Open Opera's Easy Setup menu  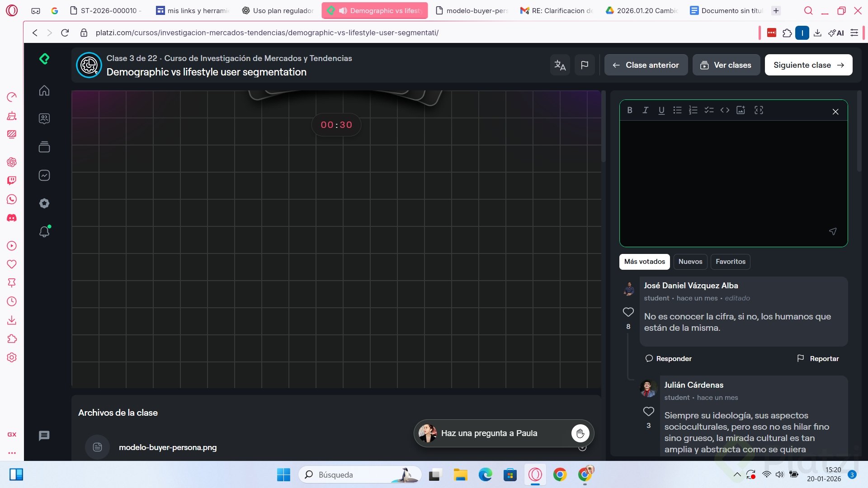[854, 33]
